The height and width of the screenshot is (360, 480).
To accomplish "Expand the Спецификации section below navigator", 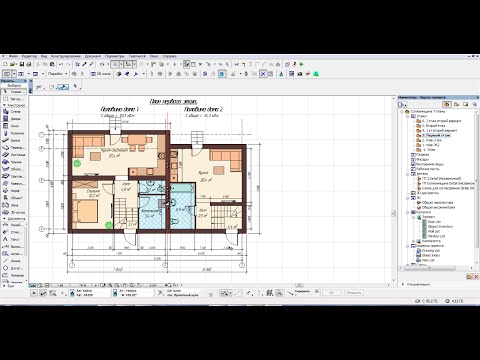I will coord(403,284).
